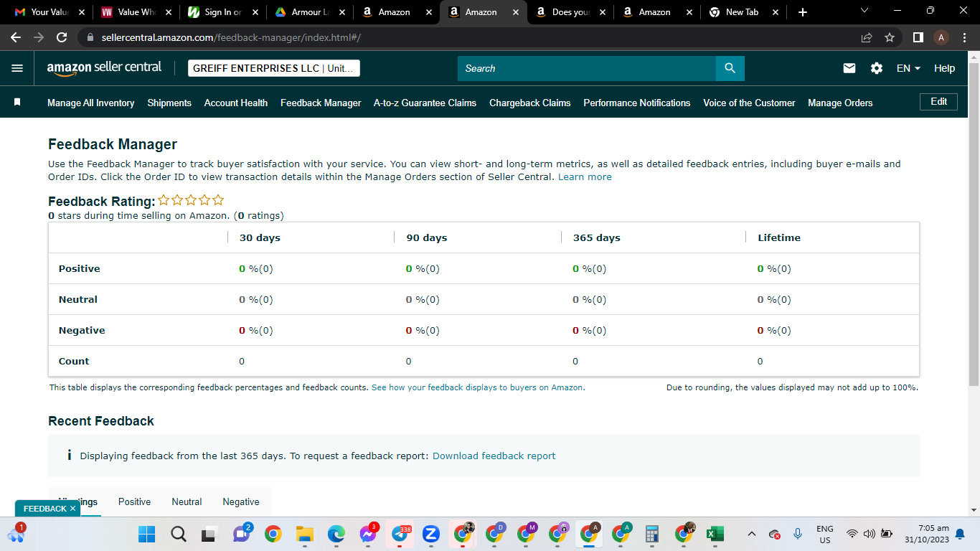The height and width of the screenshot is (551, 980).
Task: Select the Neutral feedback tab
Action: 187,501
